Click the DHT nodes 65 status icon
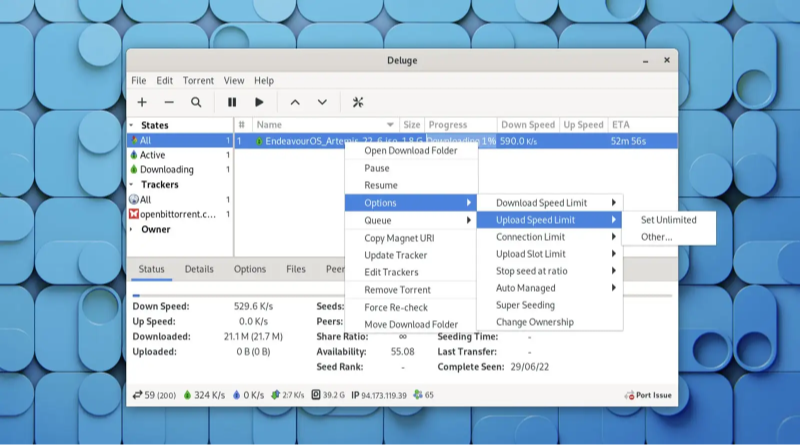 click(x=418, y=394)
